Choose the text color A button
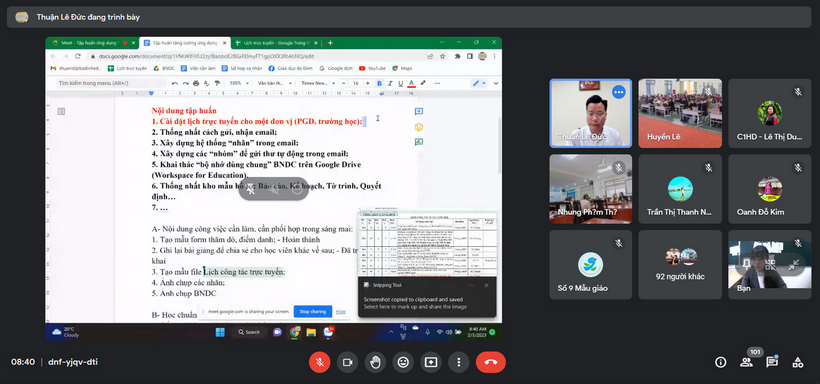This screenshot has width=820, height=384. point(412,83)
